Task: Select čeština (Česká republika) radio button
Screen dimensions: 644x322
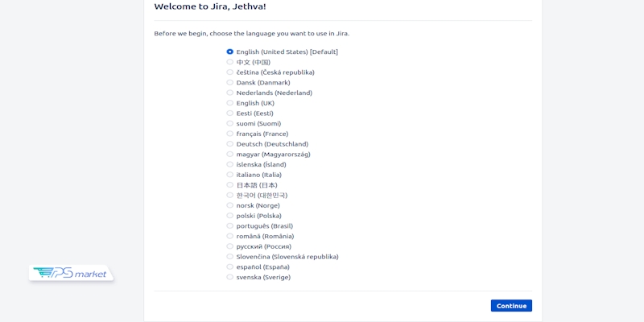Action: click(x=230, y=72)
